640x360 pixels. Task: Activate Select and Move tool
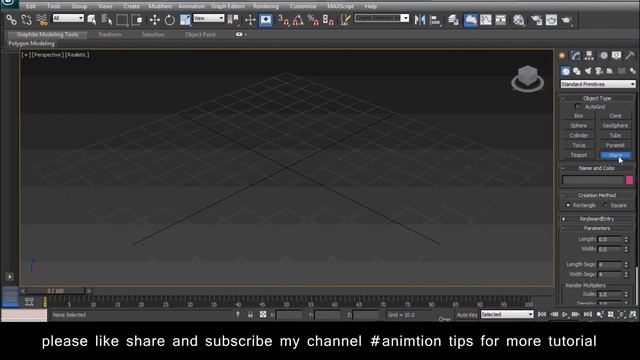155,20
